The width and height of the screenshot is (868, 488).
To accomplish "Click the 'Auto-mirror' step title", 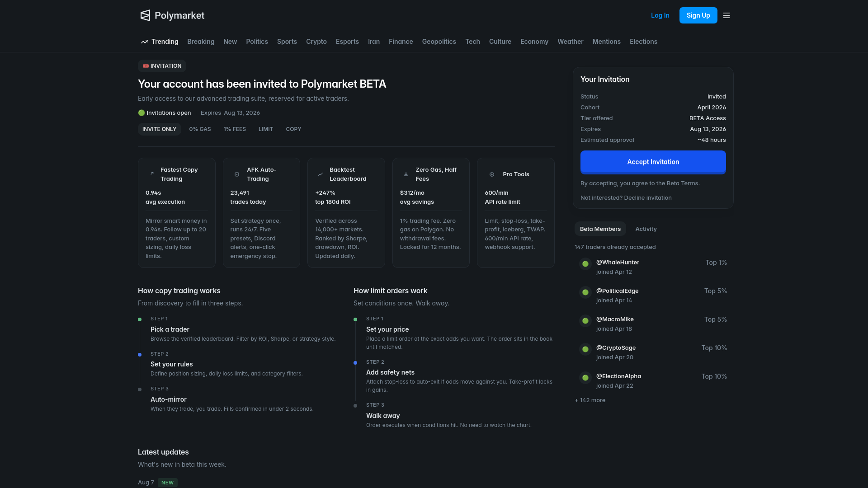I will [169, 399].
